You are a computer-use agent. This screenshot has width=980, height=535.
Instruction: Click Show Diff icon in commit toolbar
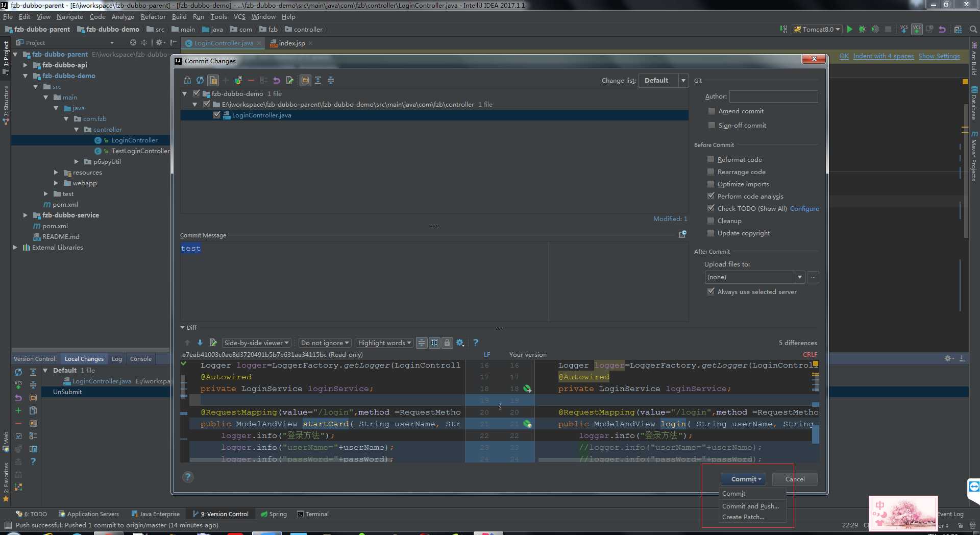(x=187, y=80)
